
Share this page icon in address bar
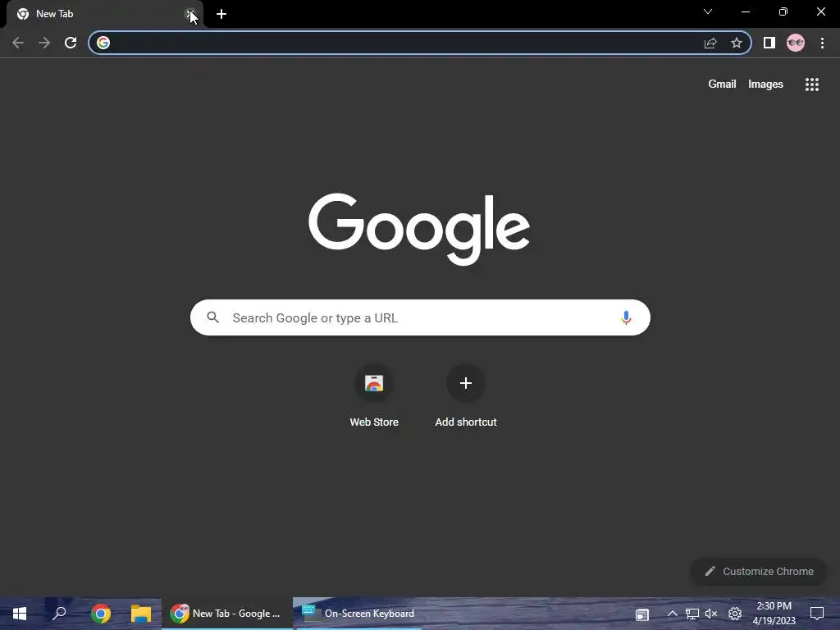tap(710, 43)
